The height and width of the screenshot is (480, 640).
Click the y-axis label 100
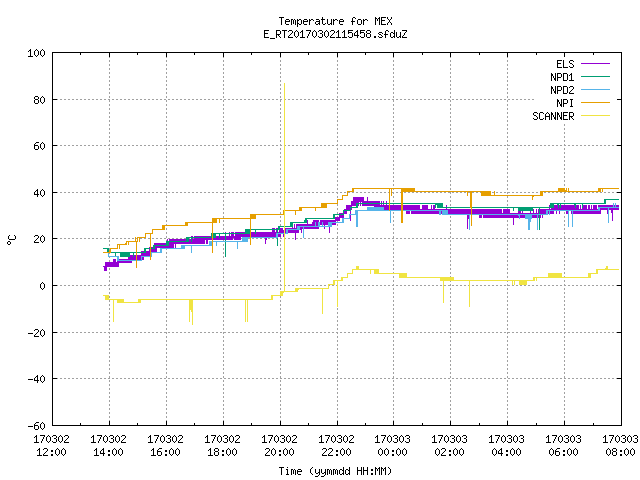(36, 53)
